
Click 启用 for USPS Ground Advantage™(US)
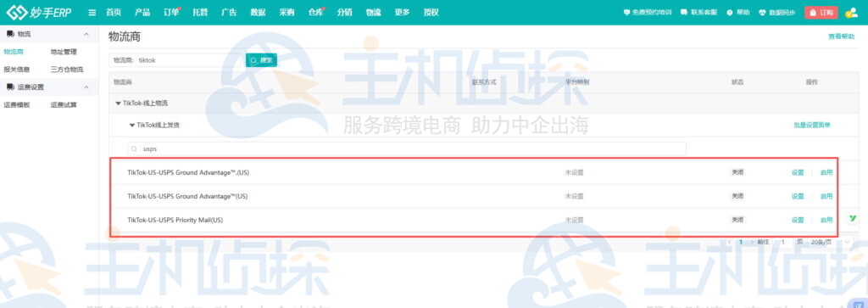pos(826,196)
